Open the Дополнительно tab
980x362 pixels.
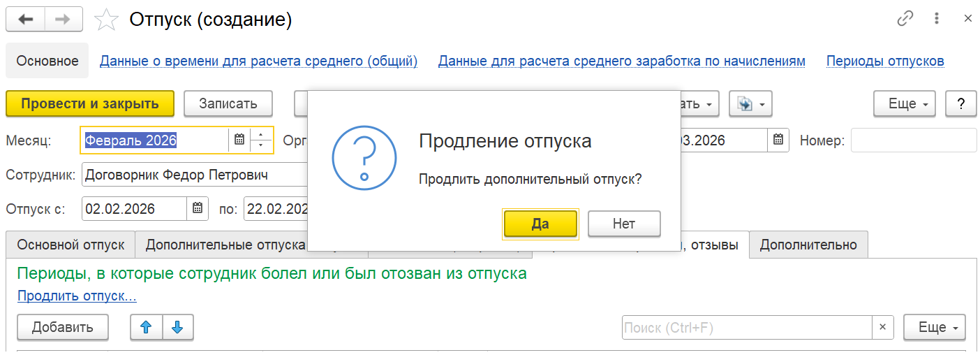tap(808, 245)
